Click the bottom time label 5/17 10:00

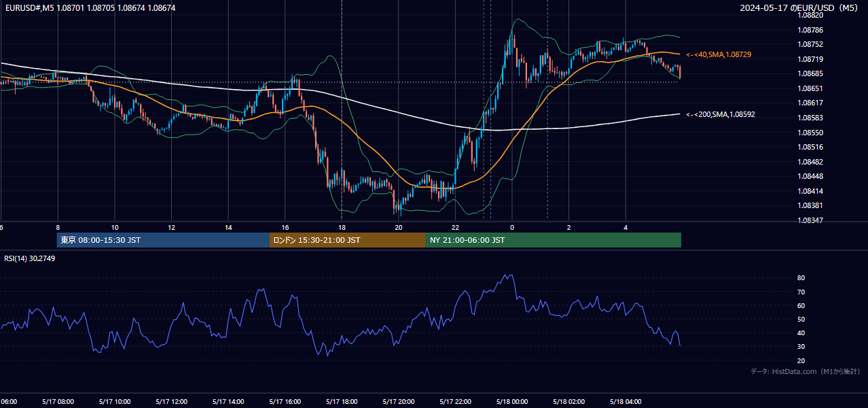click(x=114, y=402)
